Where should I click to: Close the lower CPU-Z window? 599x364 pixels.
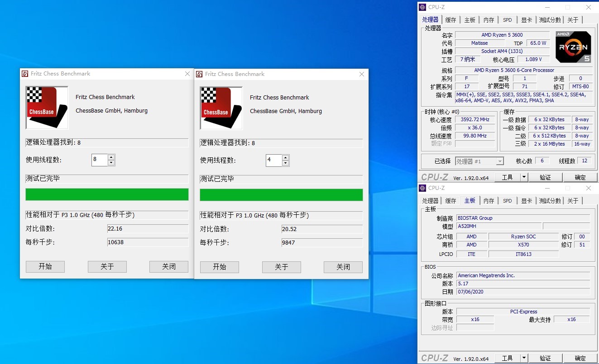pyautogui.click(x=588, y=188)
